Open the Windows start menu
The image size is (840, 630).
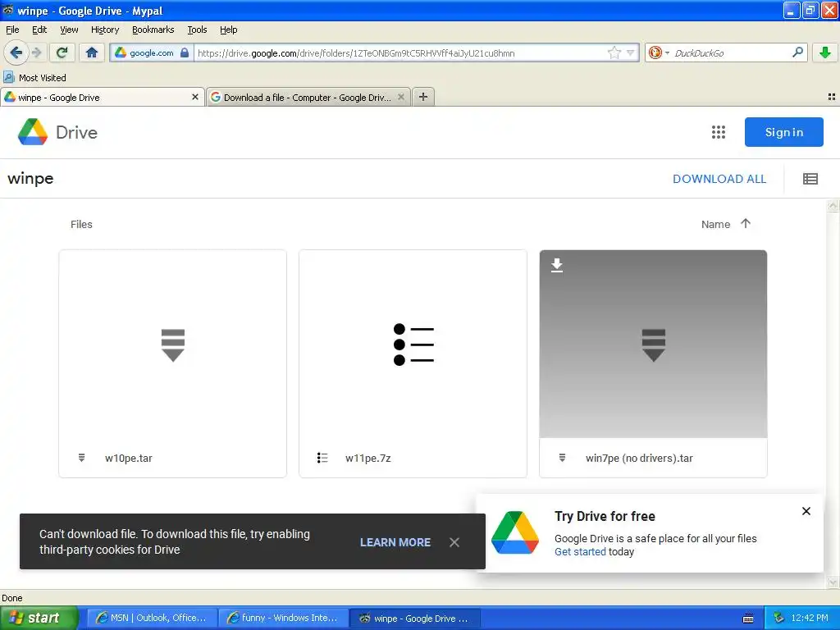pyautogui.click(x=39, y=618)
